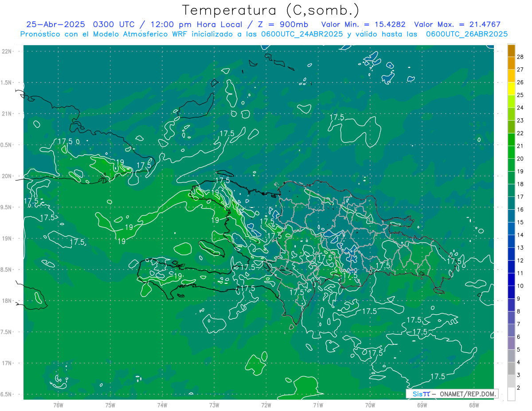
Task: Click the "20N" latitude axis label
Action: 6,176
